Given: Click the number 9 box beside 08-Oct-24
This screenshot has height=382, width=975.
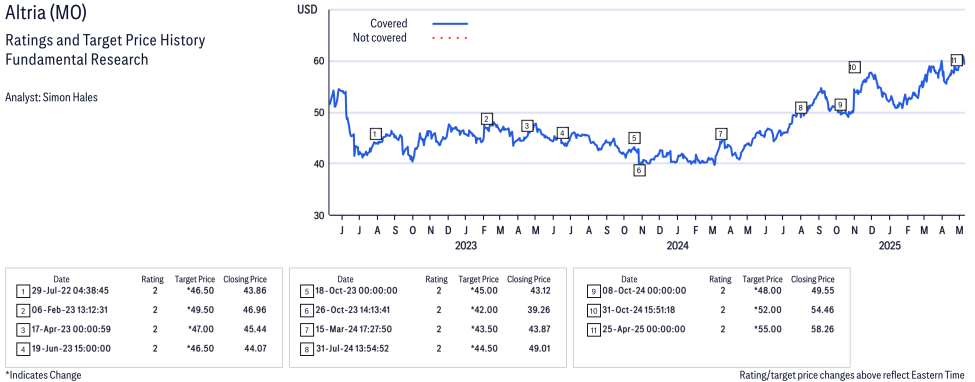Looking at the screenshot, I should click(594, 291).
